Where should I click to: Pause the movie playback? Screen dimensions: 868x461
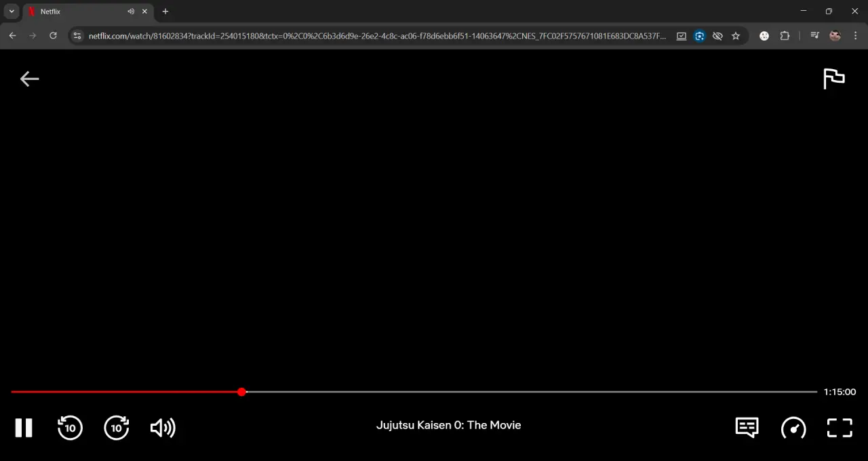[x=24, y=428]
